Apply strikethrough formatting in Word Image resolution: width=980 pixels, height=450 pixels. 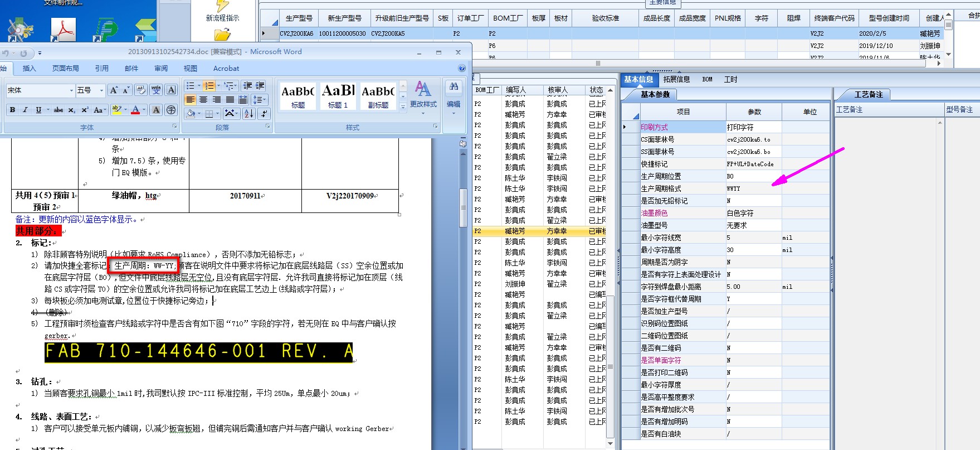(x=58, y=110)
